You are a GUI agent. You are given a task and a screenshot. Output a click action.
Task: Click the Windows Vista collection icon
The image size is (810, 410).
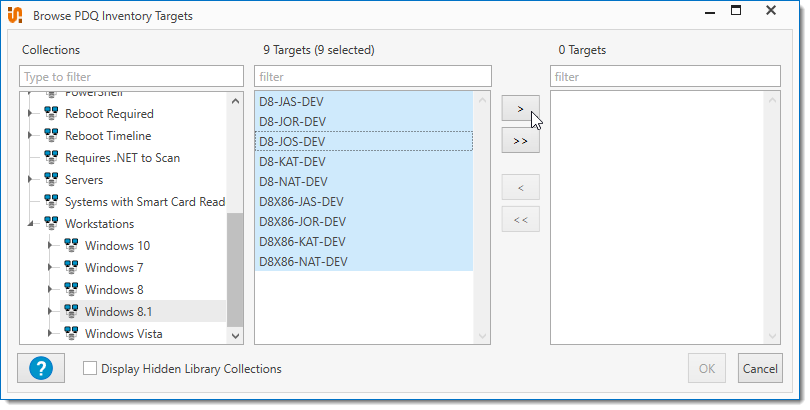[x=71, y=334]
